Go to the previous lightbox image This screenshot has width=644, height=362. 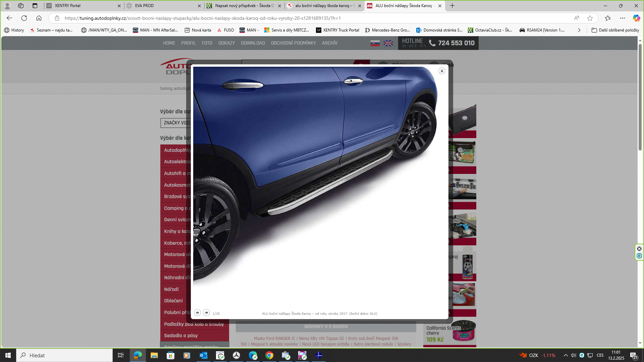[x=197, y=312]
